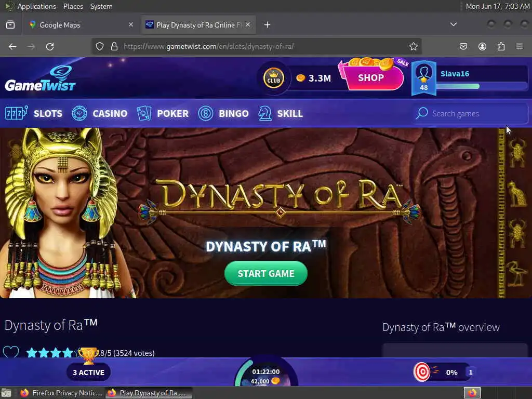Click the poker cards icon
The image size is (532, 399).
144,113
